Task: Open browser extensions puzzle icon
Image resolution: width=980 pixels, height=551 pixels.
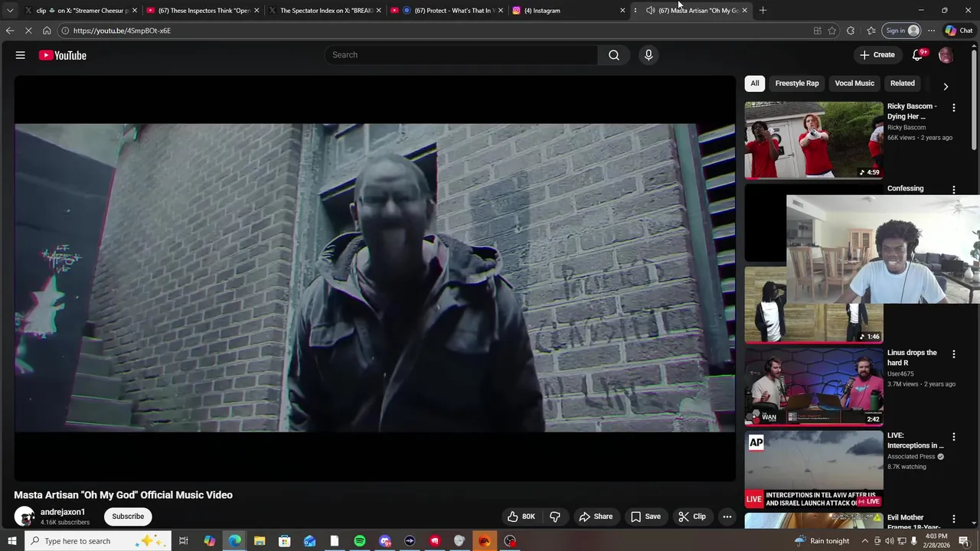Action: pyautogui.click(x=851, y=31)
